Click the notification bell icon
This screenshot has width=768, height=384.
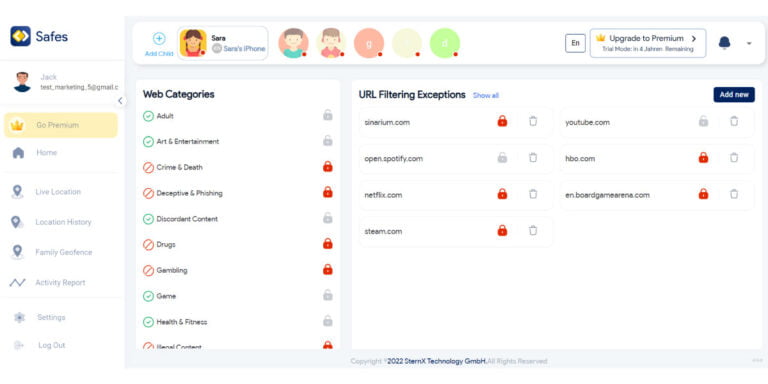click(x=724, y=43)
